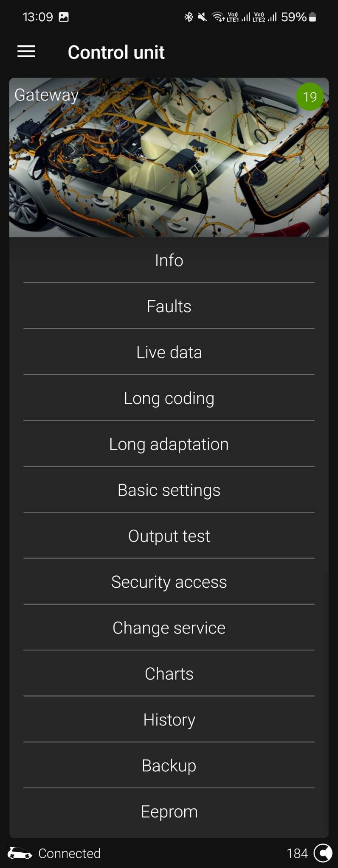Tap the Bluetooth status bar icon
Image resolution: width=338 pixels, height=868 pixels.
(x=189, y=17)
